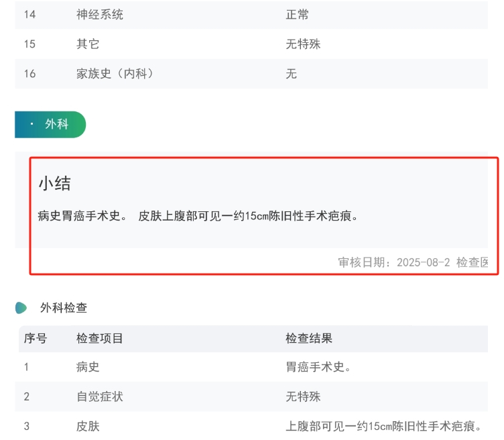Select the 病史 row in 外科检查
Viewport: 504px width, 440px height.
tap(88, 367)
